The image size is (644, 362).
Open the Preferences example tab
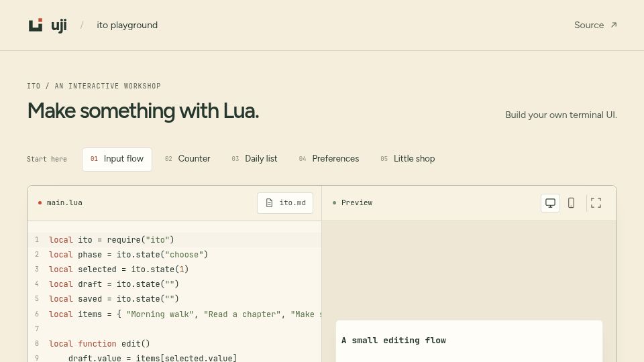329,159
